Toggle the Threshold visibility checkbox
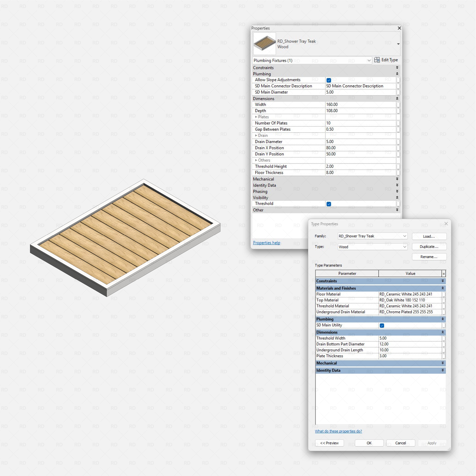Screen dimensions: 476x476 pos(329,204)
